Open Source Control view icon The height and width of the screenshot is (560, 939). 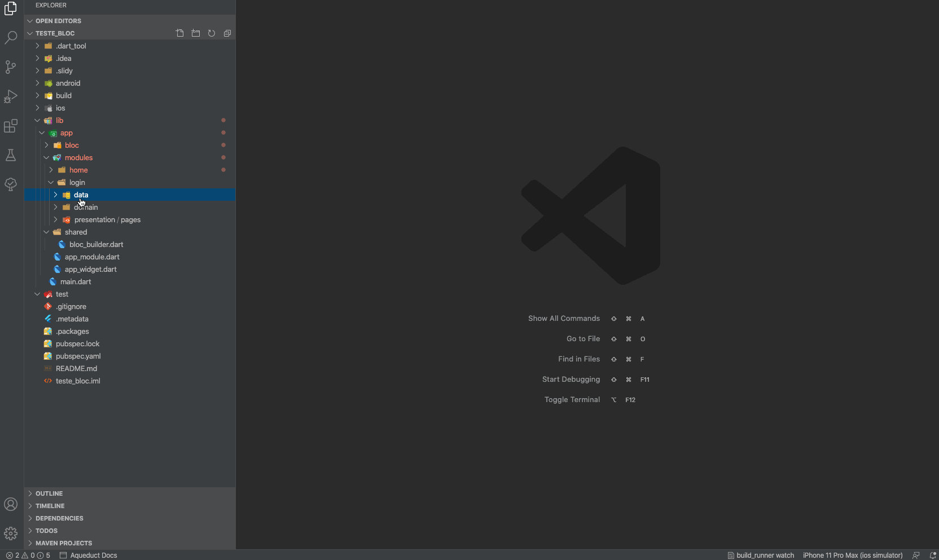(x=11, y=67)
